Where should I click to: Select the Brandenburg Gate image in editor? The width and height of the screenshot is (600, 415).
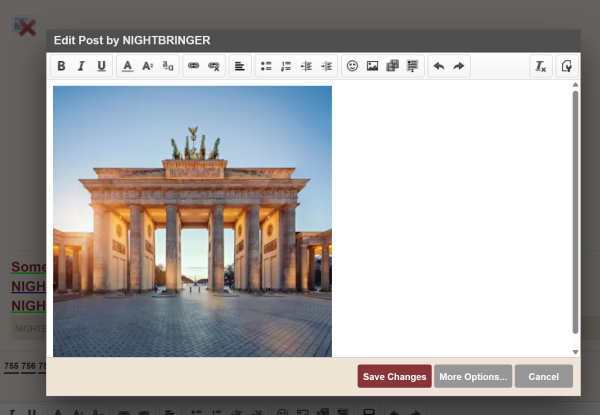pos(192,221)
